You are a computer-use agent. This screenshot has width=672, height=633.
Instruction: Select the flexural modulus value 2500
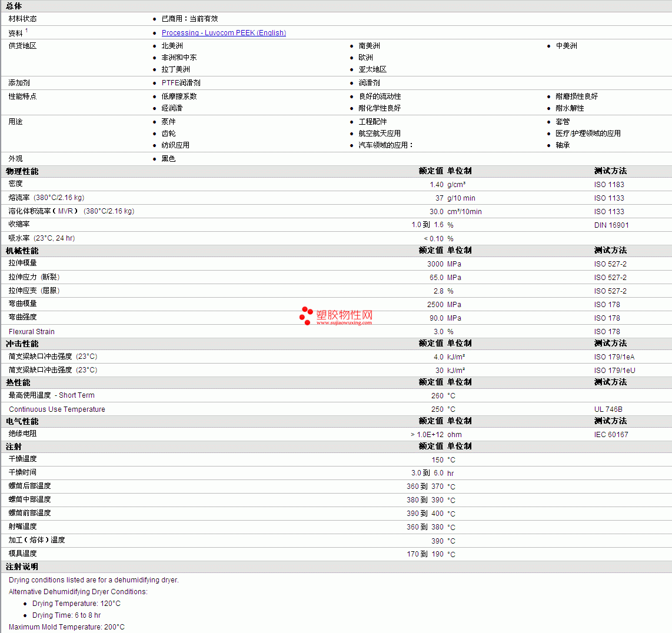pos(435,305)
